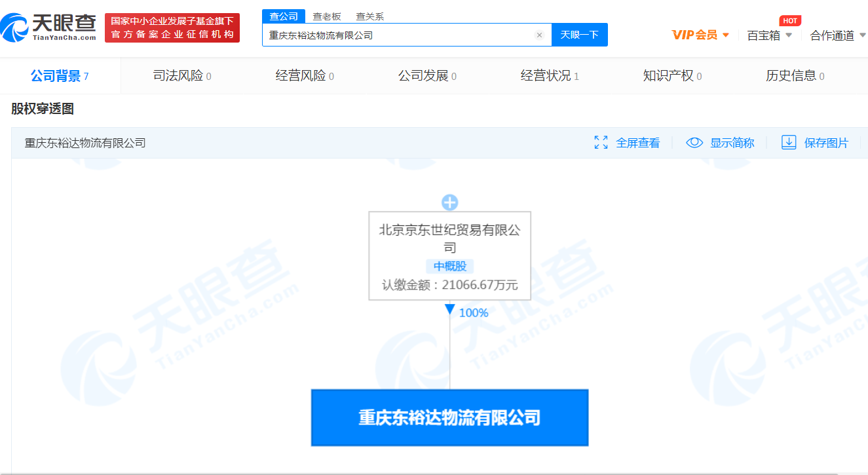This screenshot has height=475, width=868.
Task: Click the 百宝箱 menu label
Action: tap(764, 35)
